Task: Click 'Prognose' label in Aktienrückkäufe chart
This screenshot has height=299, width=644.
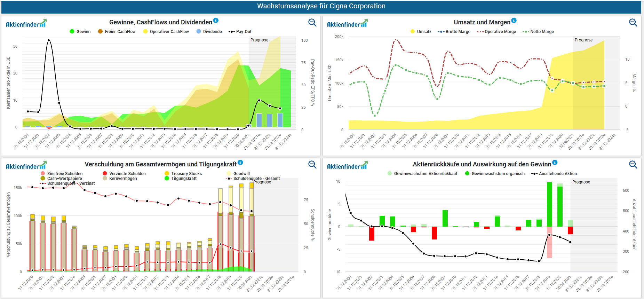Action: point(581,182)
